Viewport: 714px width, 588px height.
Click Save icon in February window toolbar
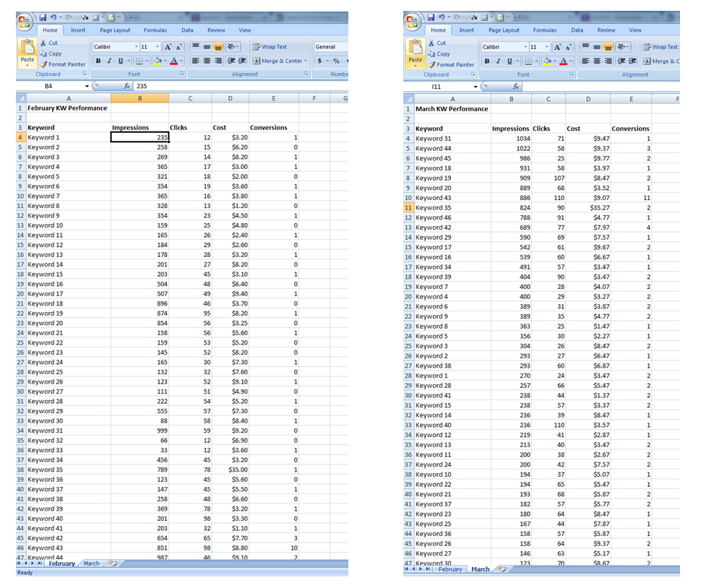coord(43,17)
